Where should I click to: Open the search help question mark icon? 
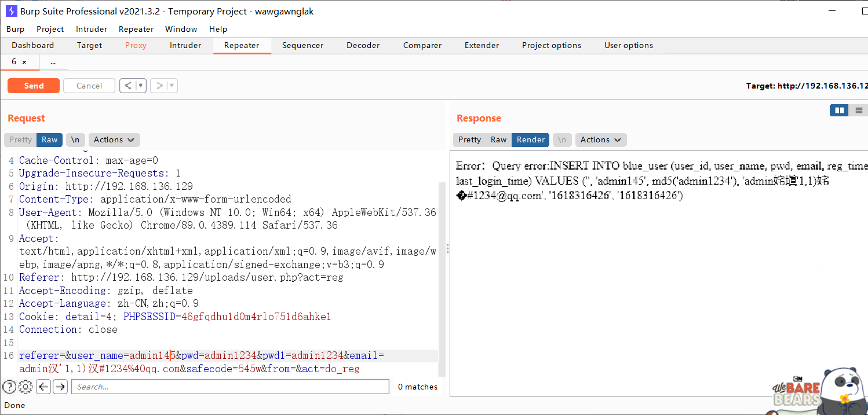pyautogui.click(x=9, y=387)
